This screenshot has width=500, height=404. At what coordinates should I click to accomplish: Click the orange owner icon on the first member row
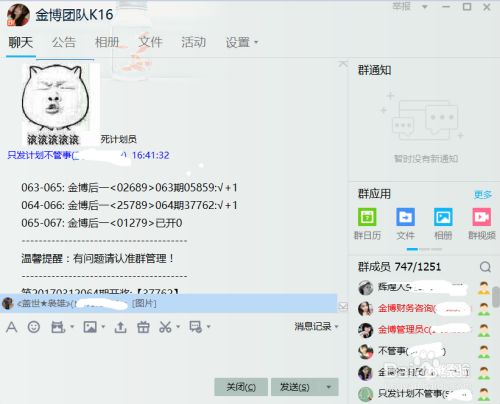[484, 288]
